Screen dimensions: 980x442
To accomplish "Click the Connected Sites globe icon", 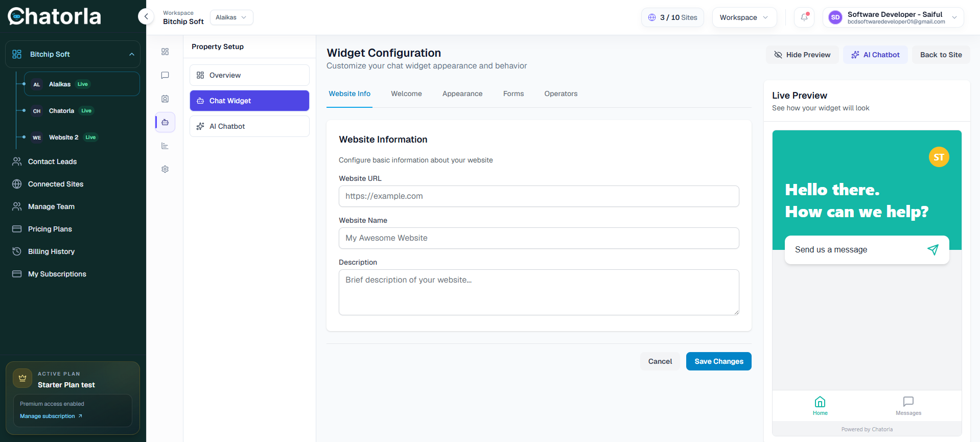I will 17,184.
